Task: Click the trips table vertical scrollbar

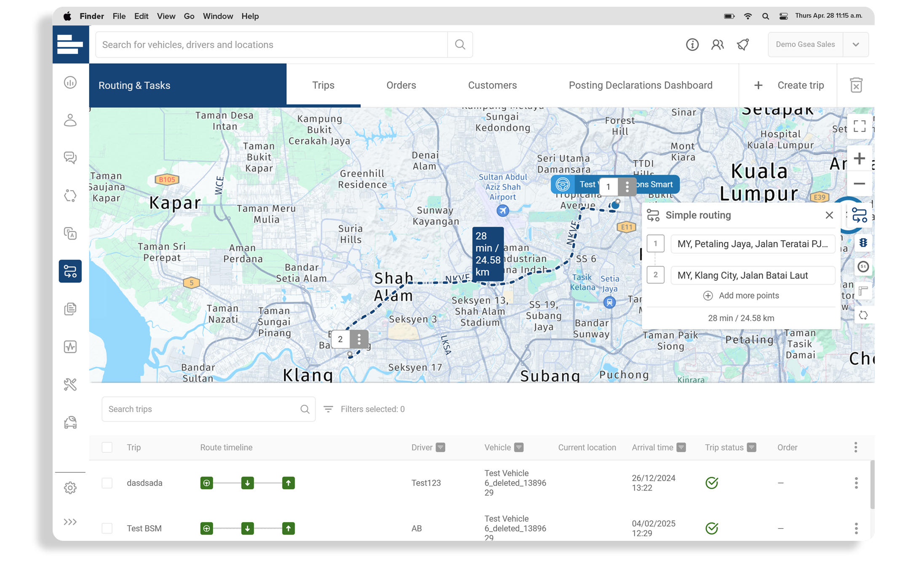Action: [x=872, y=484]
